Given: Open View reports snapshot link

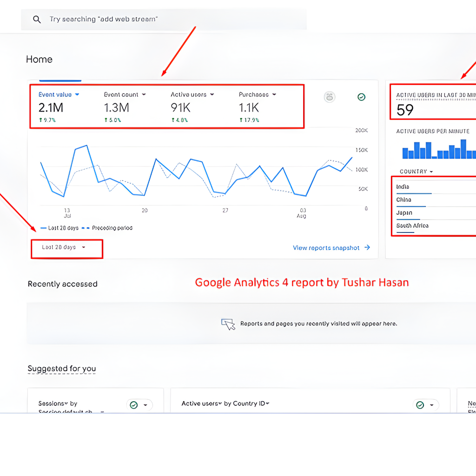Looking at the screenshot, I should (x=331, y=248).
